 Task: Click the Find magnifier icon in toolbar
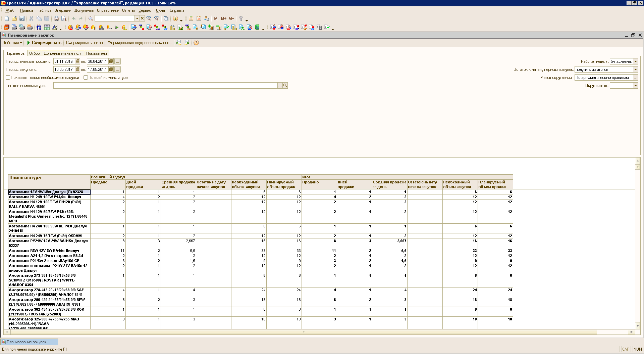[x=91, y=18]
